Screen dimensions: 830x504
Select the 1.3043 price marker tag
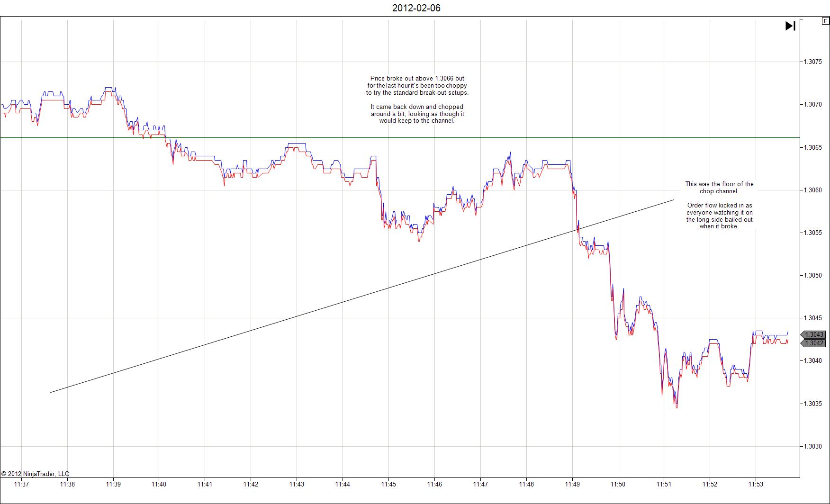[813, 334]
